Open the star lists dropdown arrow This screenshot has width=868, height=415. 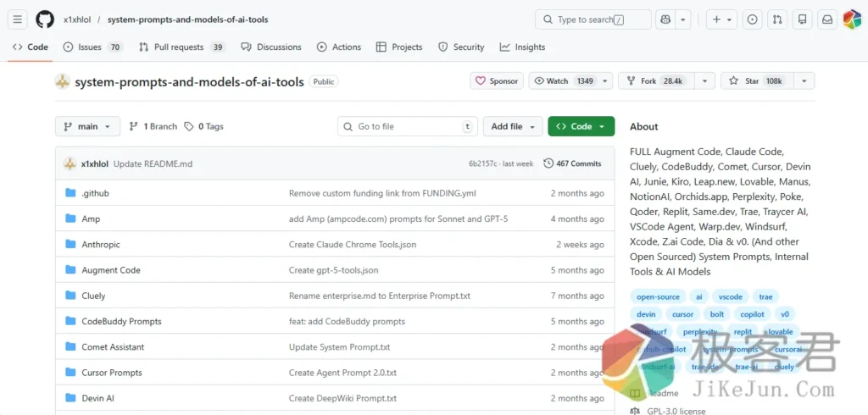[804, 81]
